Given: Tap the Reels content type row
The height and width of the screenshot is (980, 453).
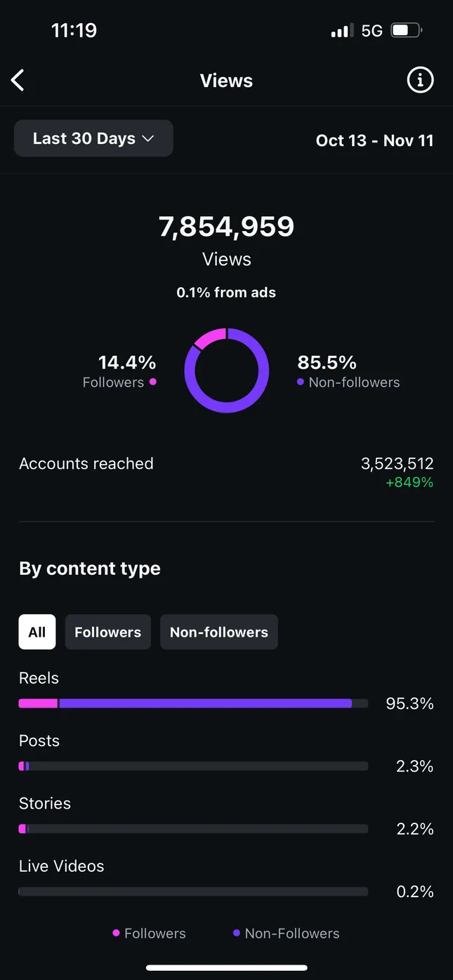Looking at the screenshot, I should pos(226,691).
